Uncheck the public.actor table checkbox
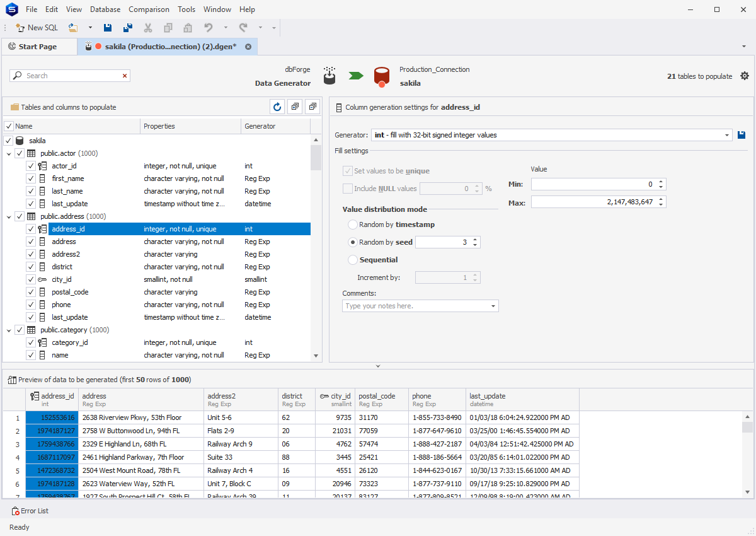The width and height of the screenshot is (756, 536). pyautogui.click(x=20, y=153)
